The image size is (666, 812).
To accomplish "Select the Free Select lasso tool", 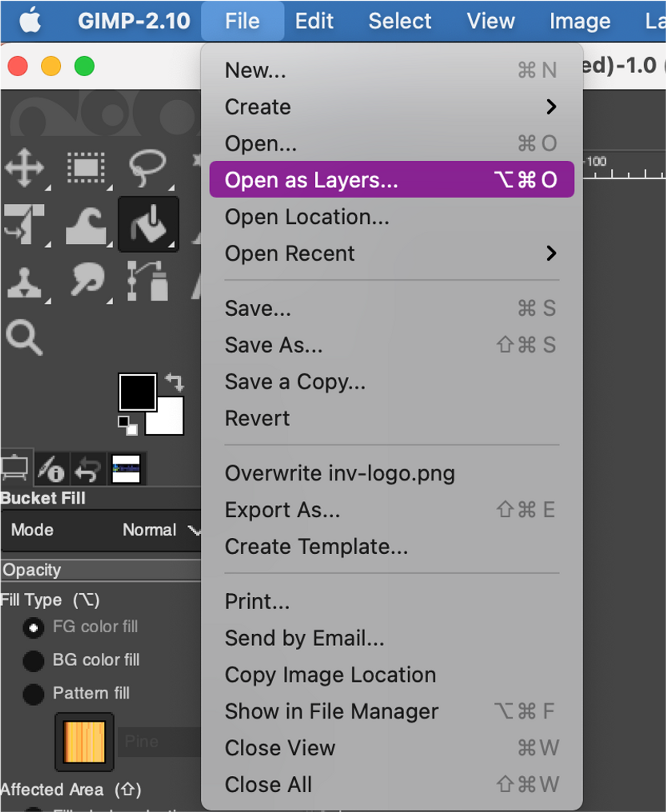I will point(147,168).
